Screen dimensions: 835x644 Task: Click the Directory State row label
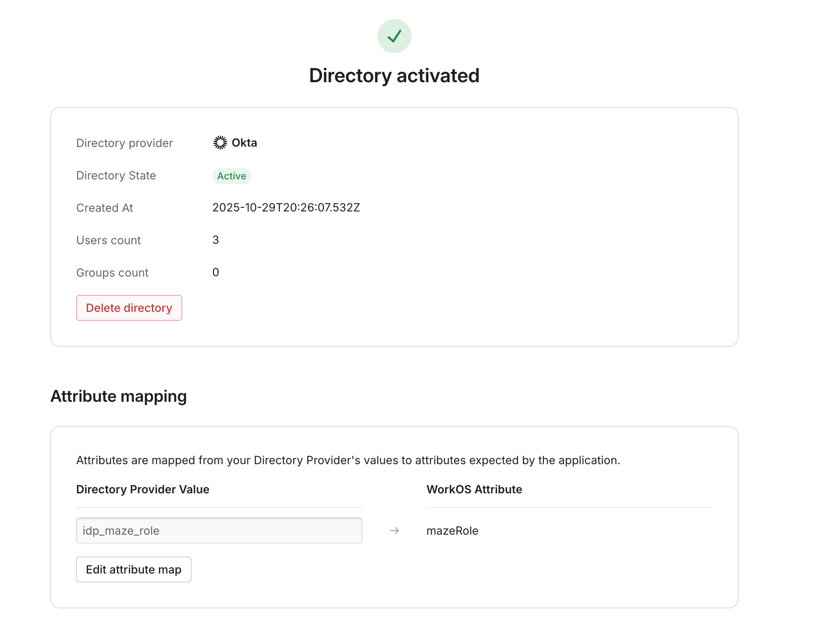(x=116, y=176)
